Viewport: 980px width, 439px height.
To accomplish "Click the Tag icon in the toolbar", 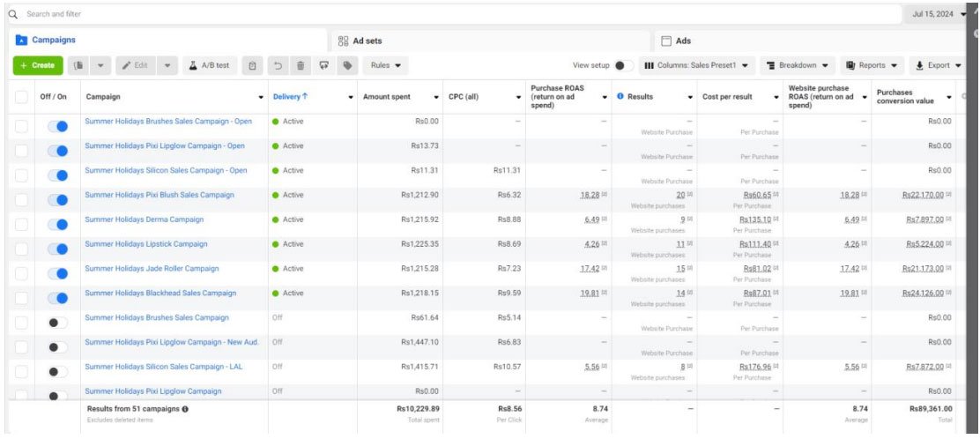I will (347, 65).
